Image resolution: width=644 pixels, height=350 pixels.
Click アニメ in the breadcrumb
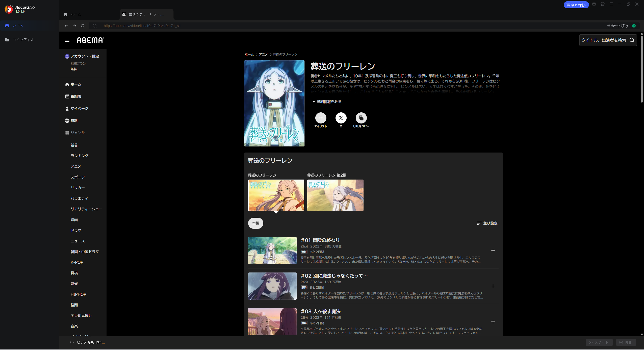click(263, 55)
